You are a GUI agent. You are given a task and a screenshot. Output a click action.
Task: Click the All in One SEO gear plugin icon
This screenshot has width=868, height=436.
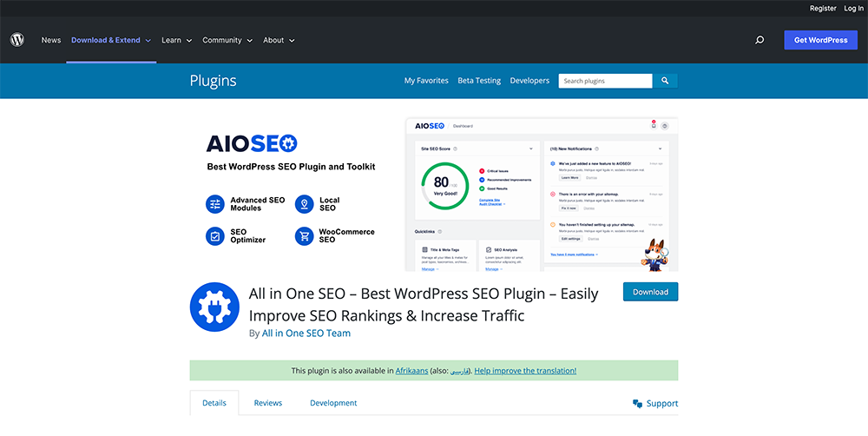pos(214,307)
